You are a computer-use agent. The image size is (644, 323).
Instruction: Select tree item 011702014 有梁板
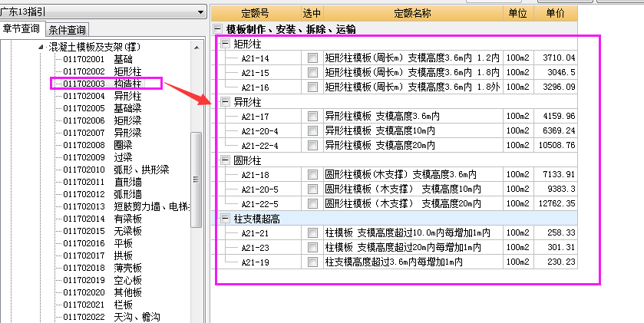tap(102, 219)
